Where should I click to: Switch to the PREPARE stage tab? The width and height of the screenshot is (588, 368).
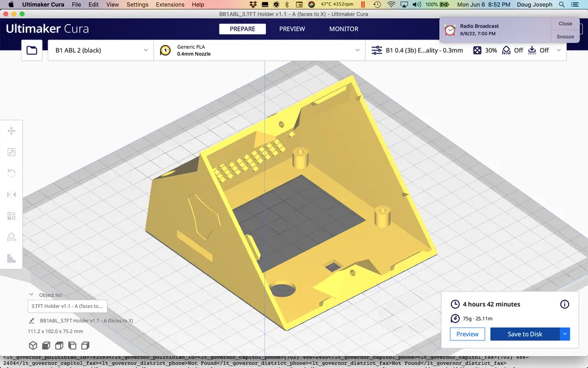[x=243, y=29]
